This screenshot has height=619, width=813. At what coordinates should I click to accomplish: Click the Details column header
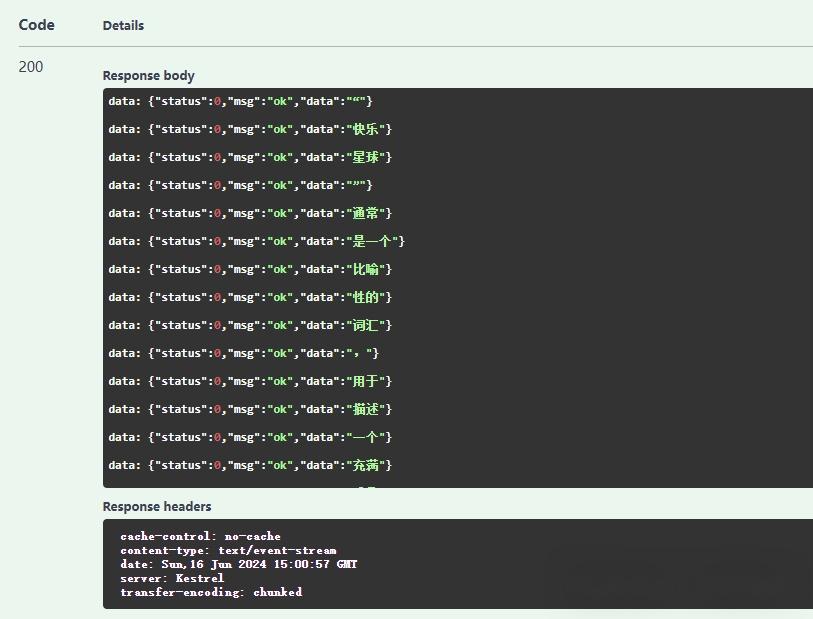click(123, 26)
